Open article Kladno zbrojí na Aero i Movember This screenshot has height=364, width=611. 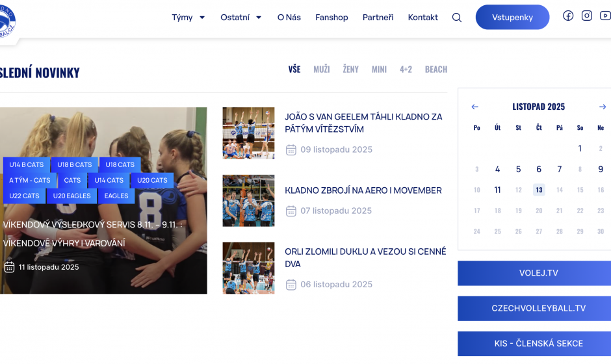point(363,190)
